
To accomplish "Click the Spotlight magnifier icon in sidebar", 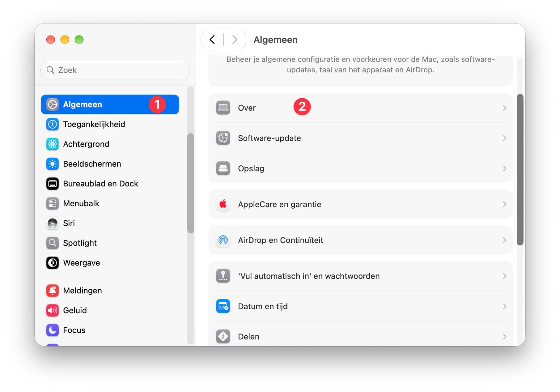I will tap(53, 243).
